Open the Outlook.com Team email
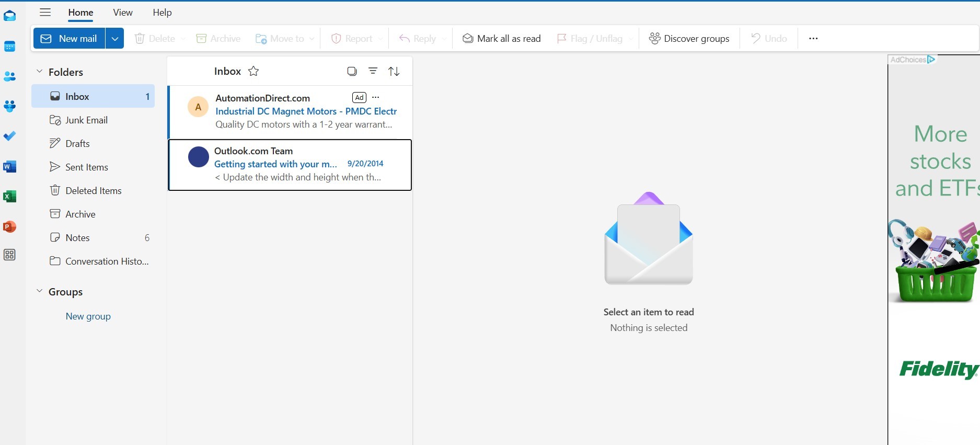 click(x=290, y=165)
